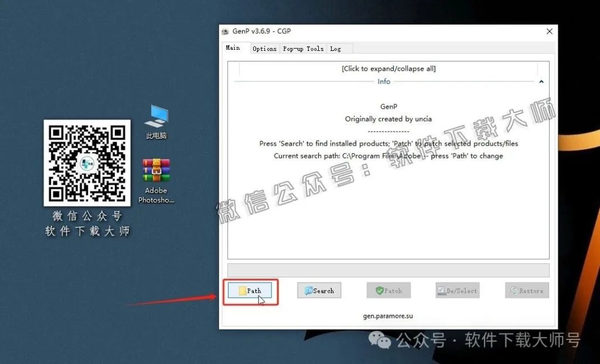Switch to the Options tab
Viewport: 600px width, 364px height.
click(264, 49)
